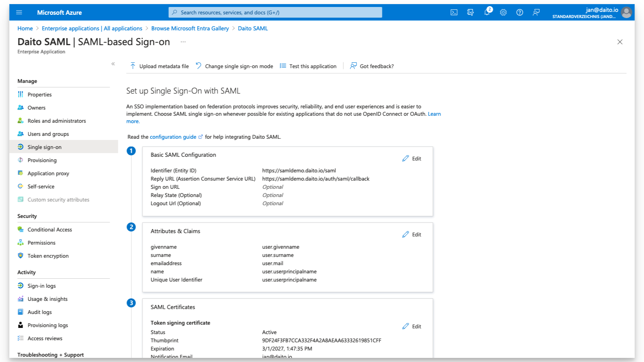Go to Home breadcrumb
Image resolution: width=644 pixels, height=362 pixels.
click(25, 28)
